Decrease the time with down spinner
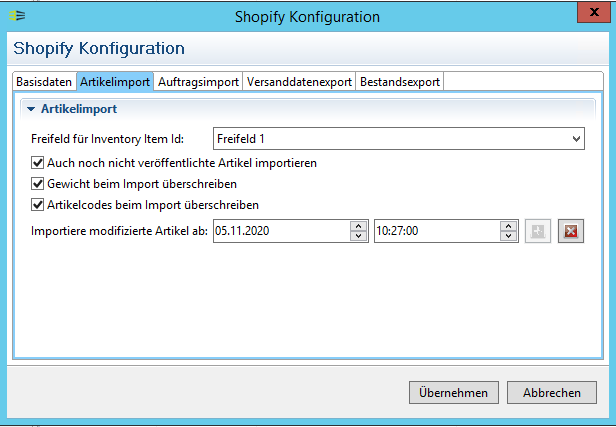 (508, 236)
